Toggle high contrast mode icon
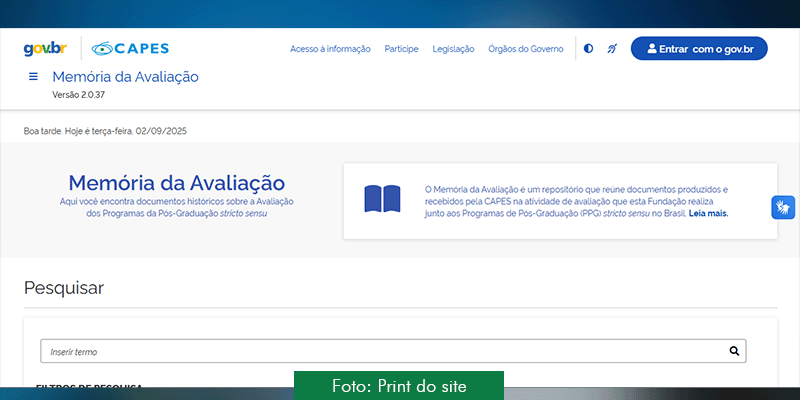800x400 pixels. (x=588, y=48)
